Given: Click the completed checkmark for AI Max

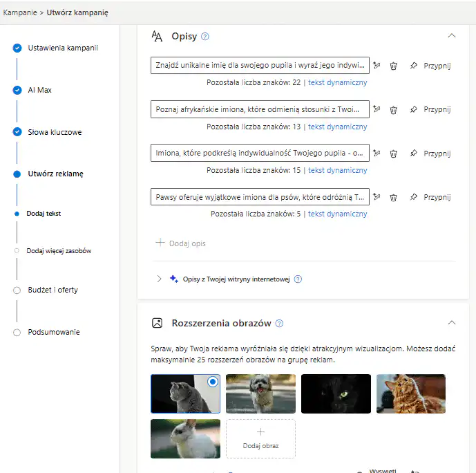Looking at the screenshot, I should (x=17, y=90).
